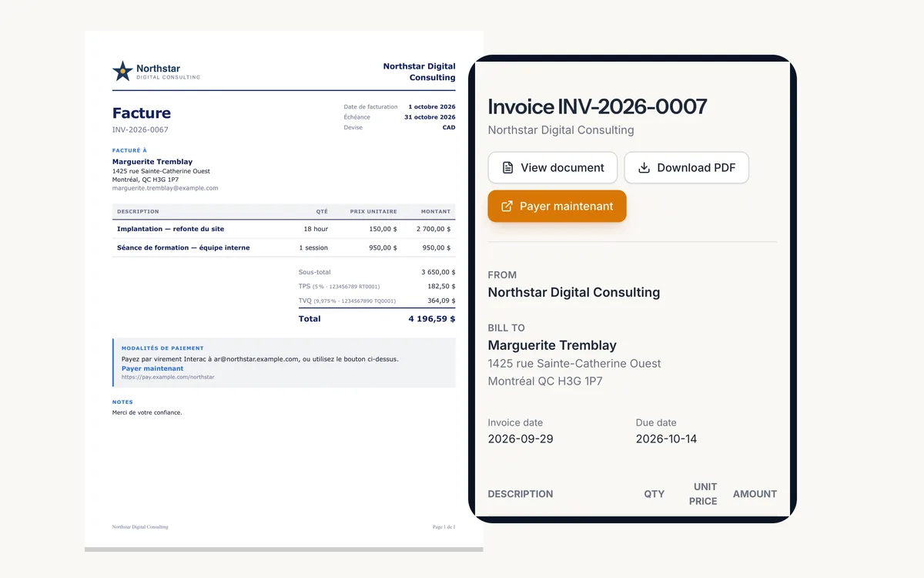Click the "marguerite.tremblay@example.com" email in the PDF

click(x=166, y=188)
